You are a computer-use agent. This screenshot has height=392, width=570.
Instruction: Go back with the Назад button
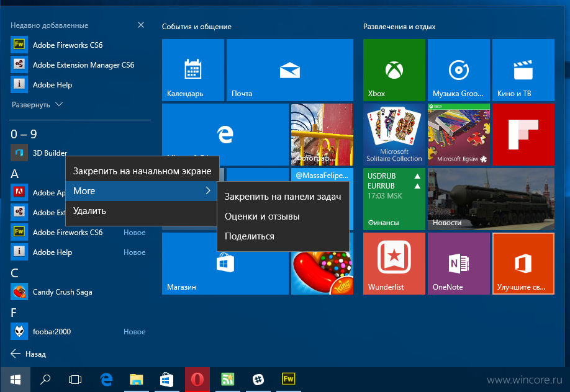[29, 354]
